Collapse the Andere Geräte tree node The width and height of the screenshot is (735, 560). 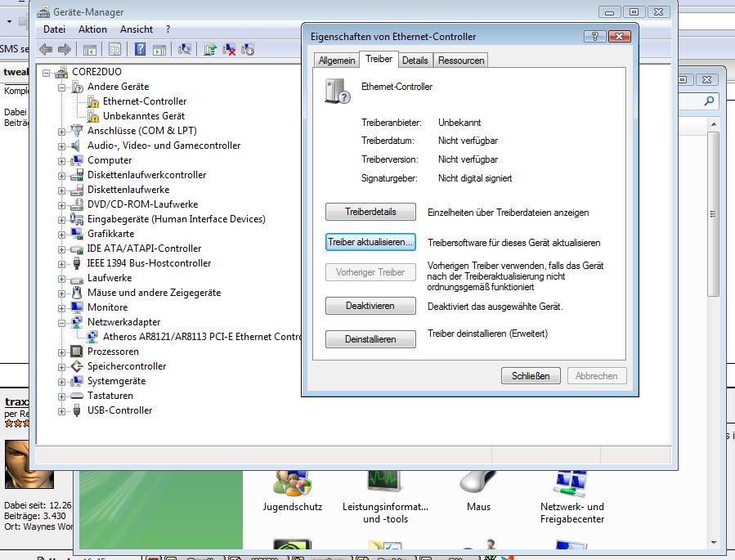[x=61, y=87]
